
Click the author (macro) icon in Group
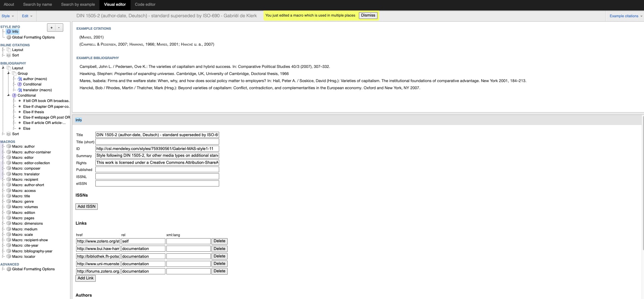20,79
